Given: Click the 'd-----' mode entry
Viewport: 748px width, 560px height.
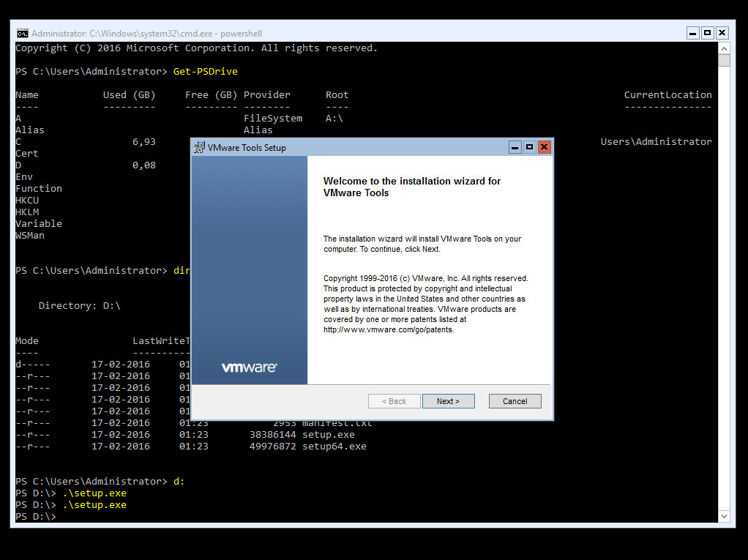Looking at the screenshot, I should pyautogui.click(x=32, y=365).
